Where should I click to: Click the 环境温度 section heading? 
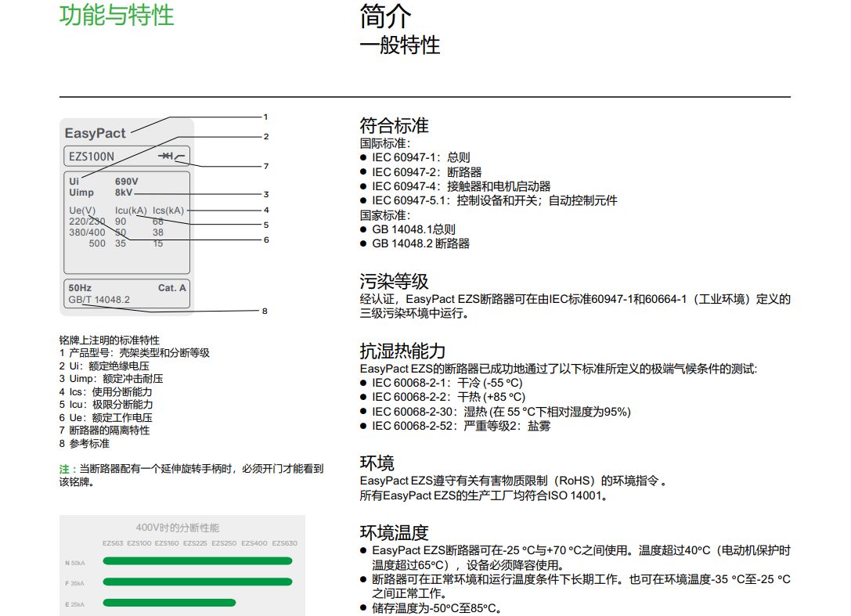tap(394, 532)
